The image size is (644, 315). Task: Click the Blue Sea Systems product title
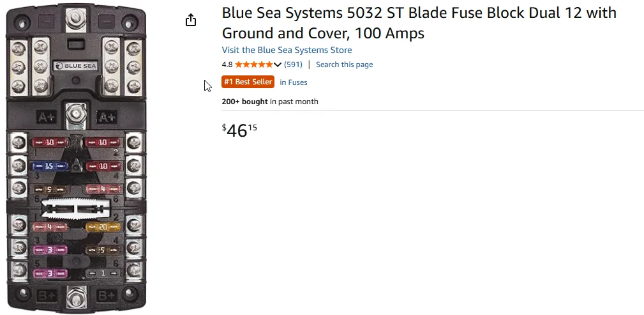[x=419, y=22]
